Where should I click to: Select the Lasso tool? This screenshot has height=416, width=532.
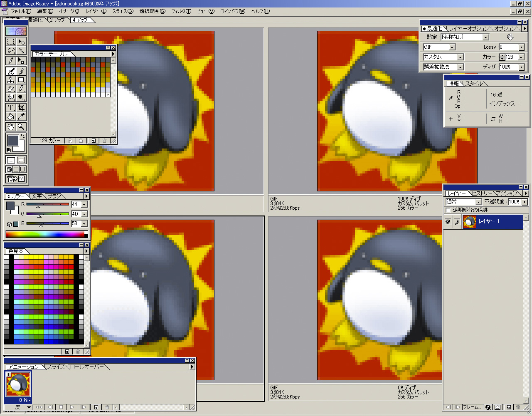[11, 51]
